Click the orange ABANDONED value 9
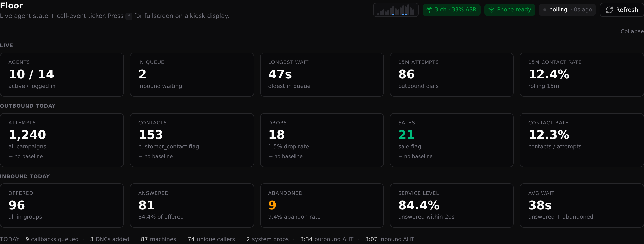 pyautogui.click(x=272, y=205)
